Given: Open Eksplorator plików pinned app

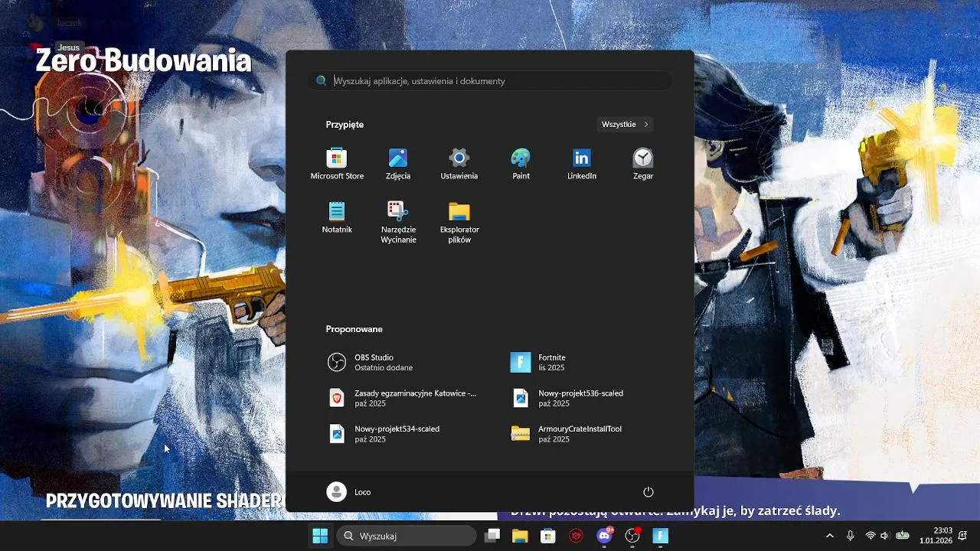Looking at the screenshot, I should pyautogui.click(x=459, y=222).
